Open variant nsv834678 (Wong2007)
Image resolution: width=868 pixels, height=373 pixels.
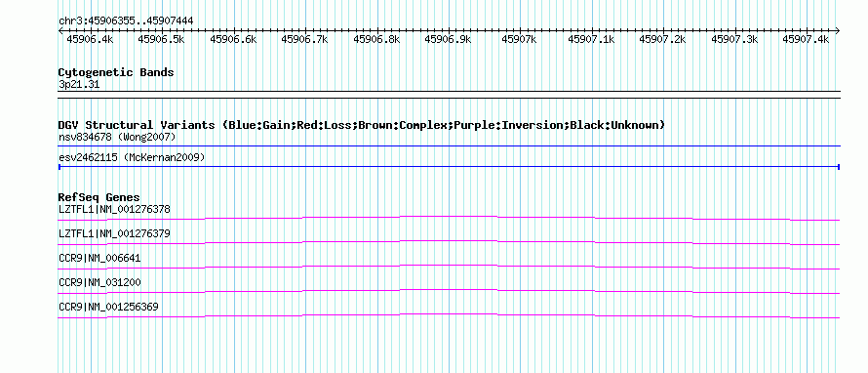click(x=117, y=137)
